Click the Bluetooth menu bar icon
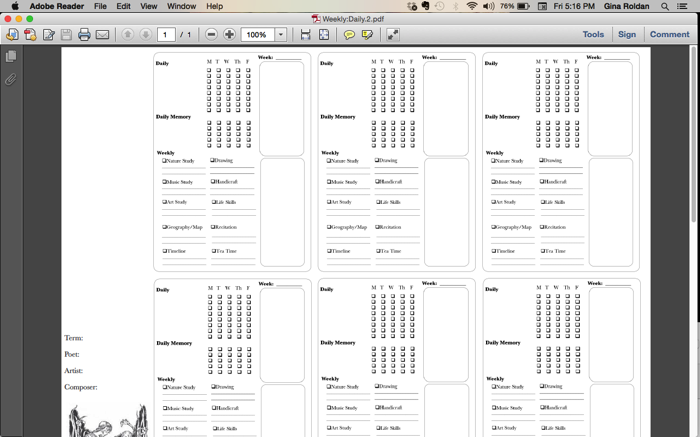Screen dimensions: 700x437 click(x=456, y=6)
